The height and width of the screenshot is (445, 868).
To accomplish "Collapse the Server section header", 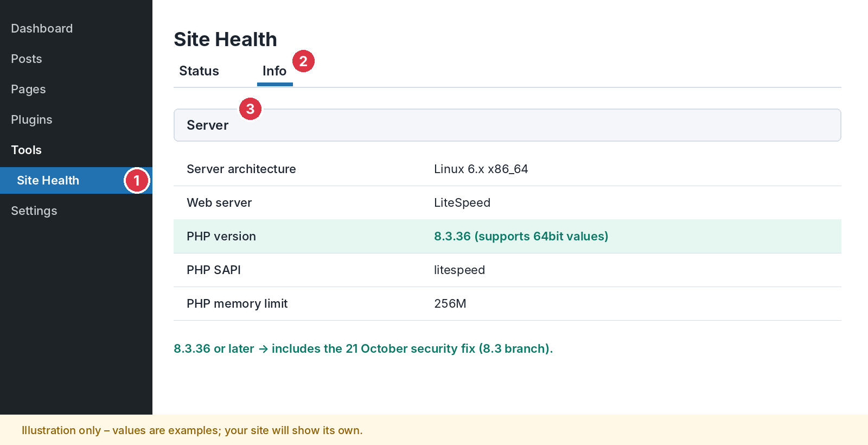I will 507,125.
